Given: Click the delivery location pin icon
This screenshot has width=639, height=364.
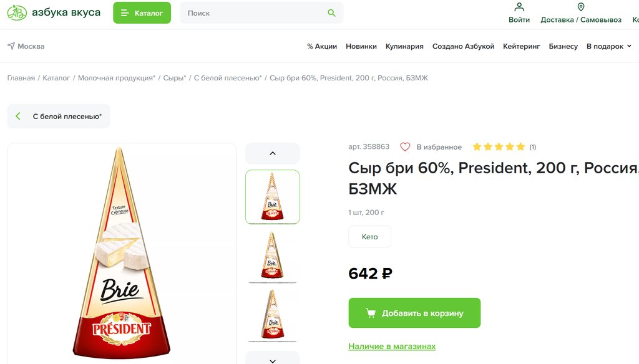Looking at the screenshot, I should coord(581,7).
